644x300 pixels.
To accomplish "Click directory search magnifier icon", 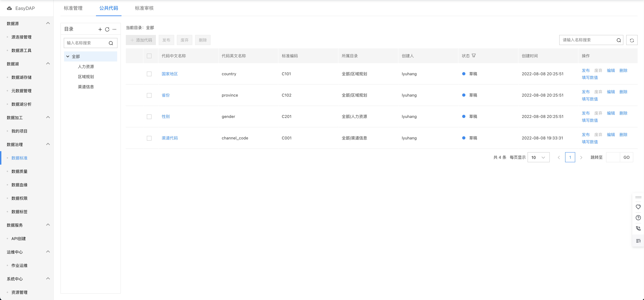I will click(x=111, y=43).
